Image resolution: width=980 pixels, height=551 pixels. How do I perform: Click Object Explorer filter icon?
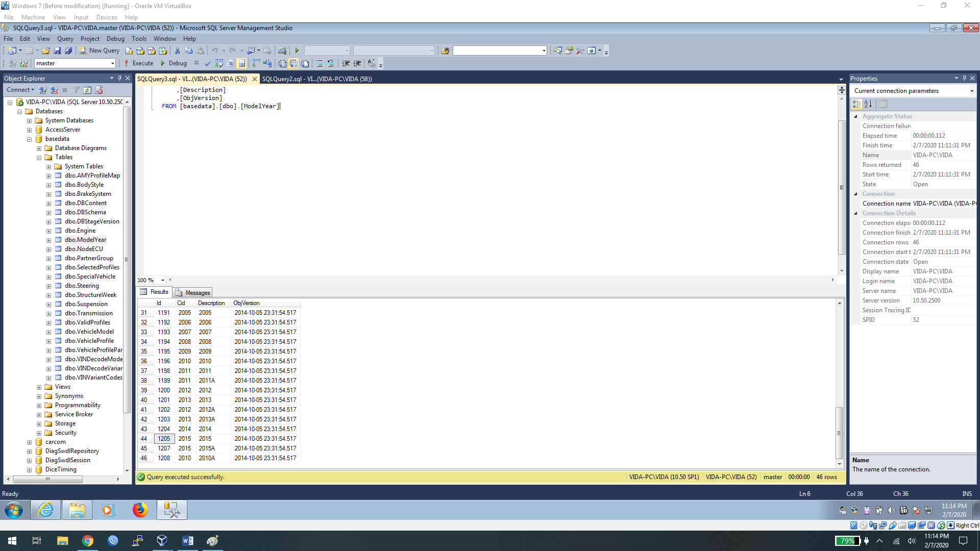point(76,90)
